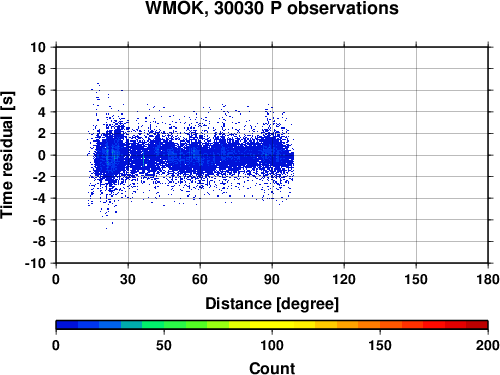Select the yellow section at Count 100
Viewport: 500px width, 375px height.
pyautogui.click(x=272, y=325)
